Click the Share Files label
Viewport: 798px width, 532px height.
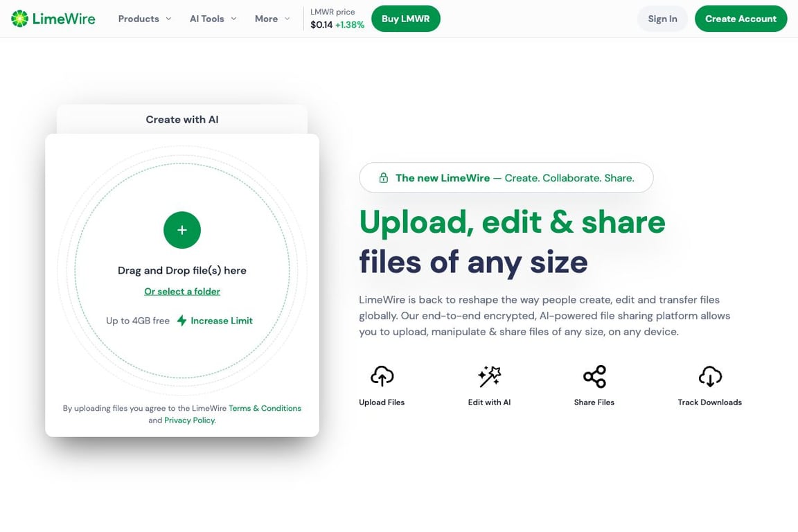[x=594, y=402]
